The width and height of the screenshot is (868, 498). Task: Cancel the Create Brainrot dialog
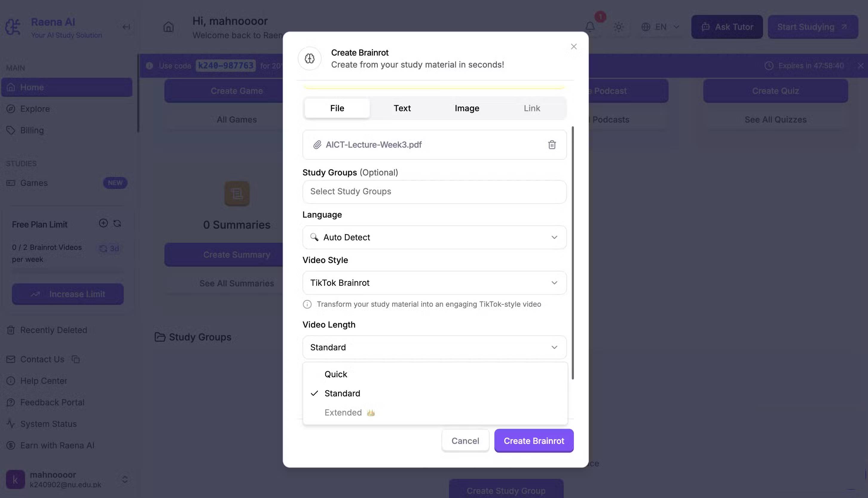[x=465, y=441]
